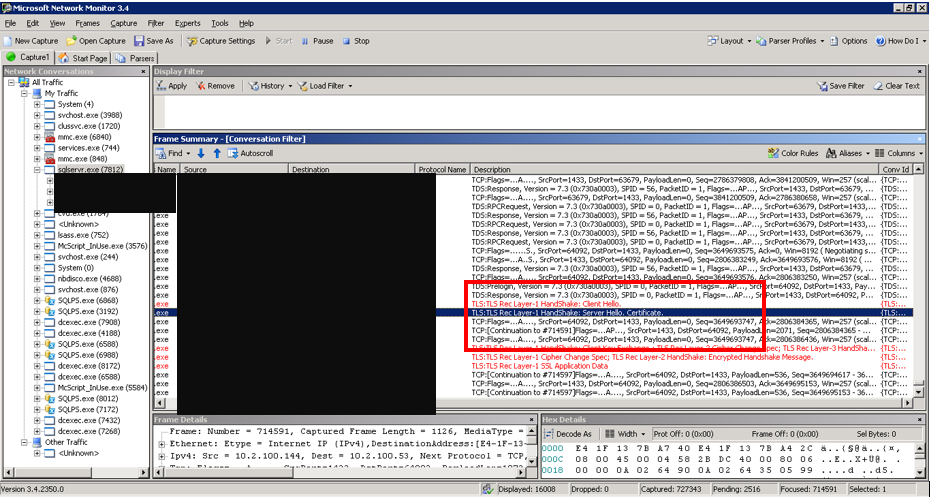This screenshot has width=931, height=497.
Task: Open filter History dropdown
Action: [270, 86]
